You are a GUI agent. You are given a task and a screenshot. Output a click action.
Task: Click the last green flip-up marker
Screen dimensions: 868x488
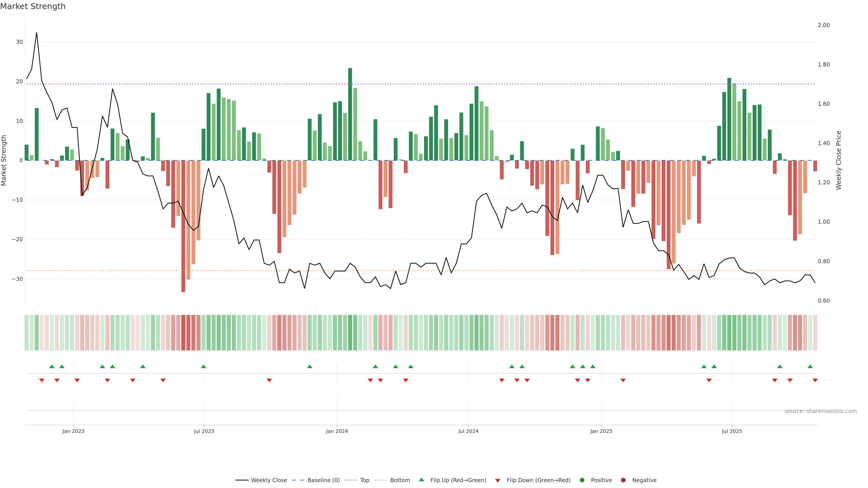click(x=810, y=366)
